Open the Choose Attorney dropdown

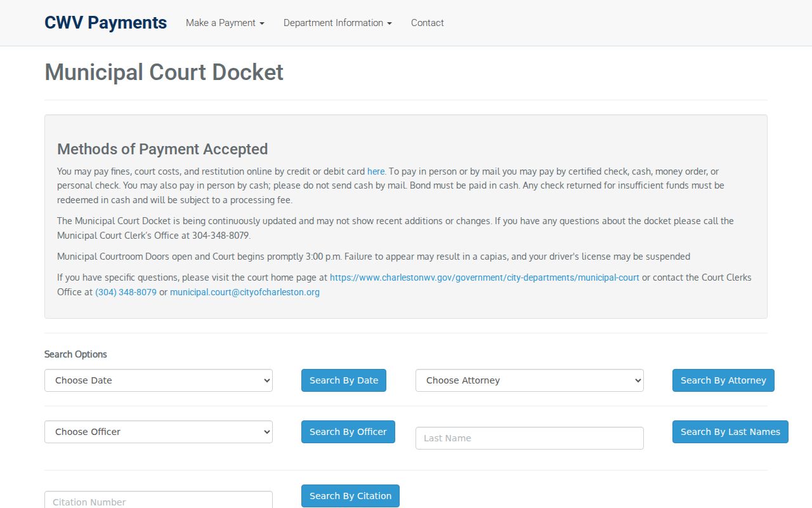(x=530, y=380)
